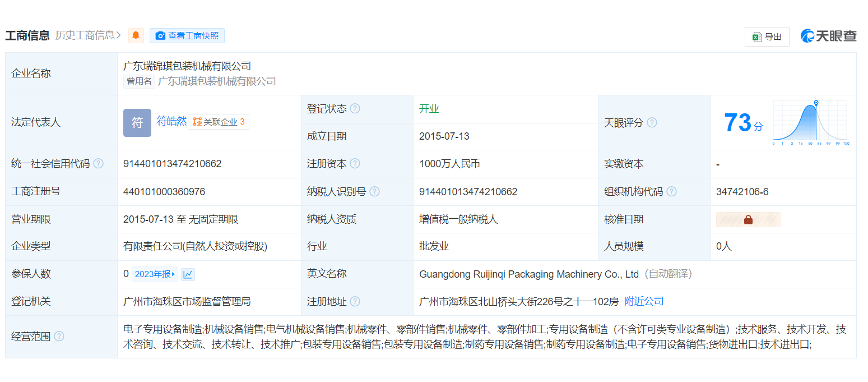Click industry value 批发业

click(x=434, y=246)
